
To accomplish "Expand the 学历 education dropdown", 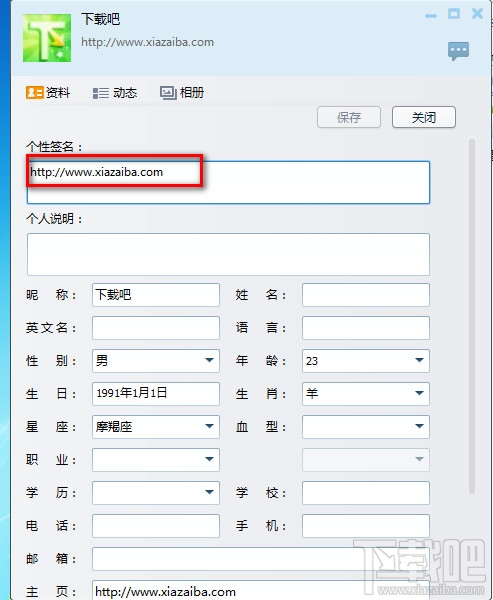I will 209,492.
